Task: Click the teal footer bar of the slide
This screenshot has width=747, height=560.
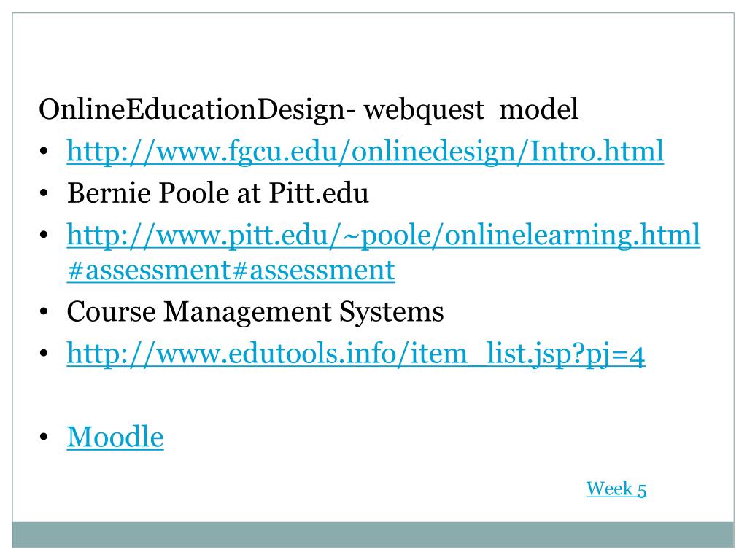Action: [373, 534]
